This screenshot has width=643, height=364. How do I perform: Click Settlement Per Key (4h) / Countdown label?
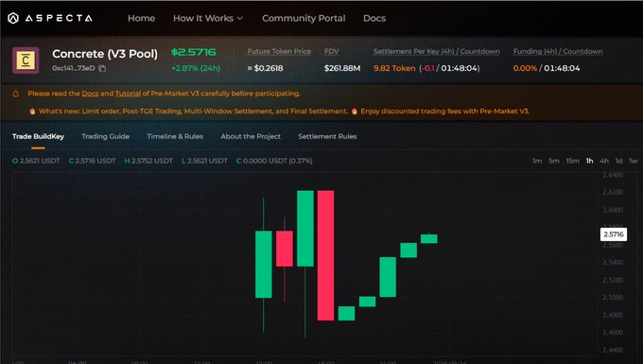436,52
